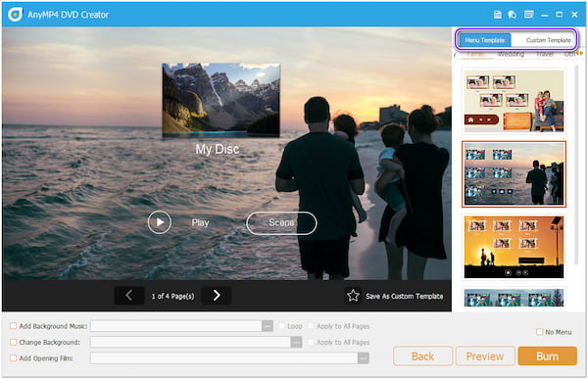Click the Back button
This screenshot has width=588, height=379.
[422, 356]
